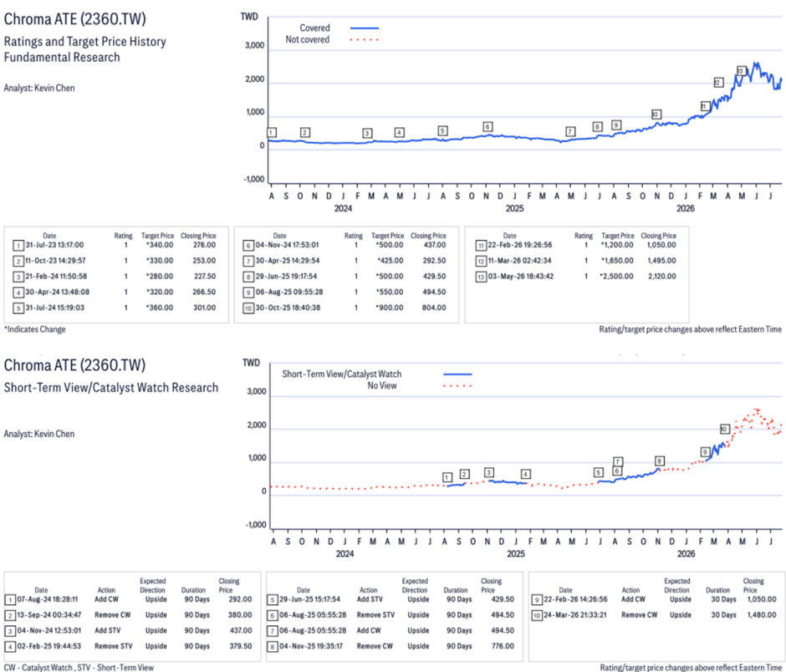Select the date 03-May-26 18:43:42

521,276
